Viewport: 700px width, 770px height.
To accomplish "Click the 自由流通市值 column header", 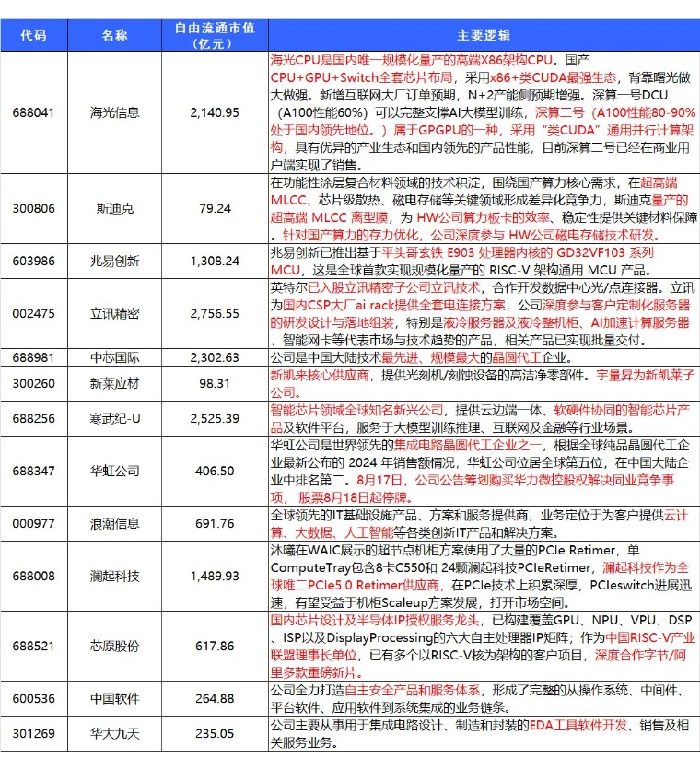I will click(215, 35).
